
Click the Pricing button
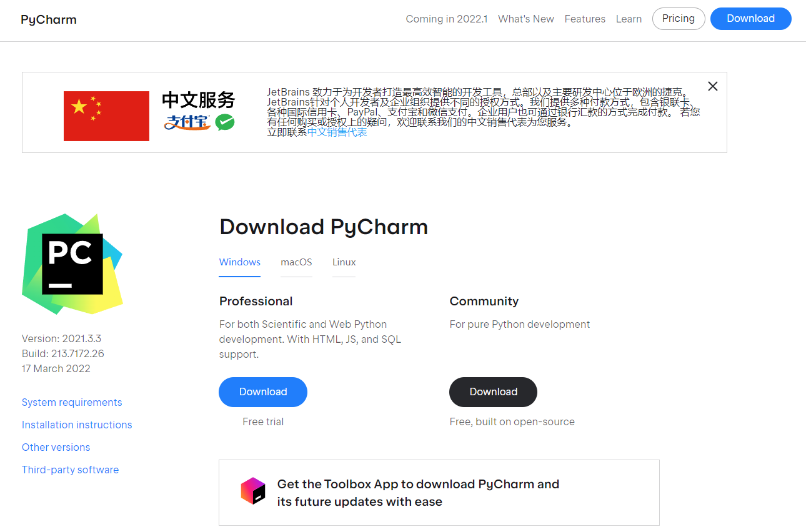(679, 19)
